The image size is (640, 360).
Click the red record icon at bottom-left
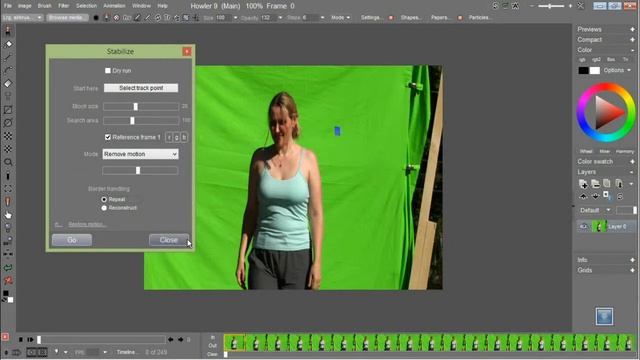pyautogui.click(x=5, y=337)
